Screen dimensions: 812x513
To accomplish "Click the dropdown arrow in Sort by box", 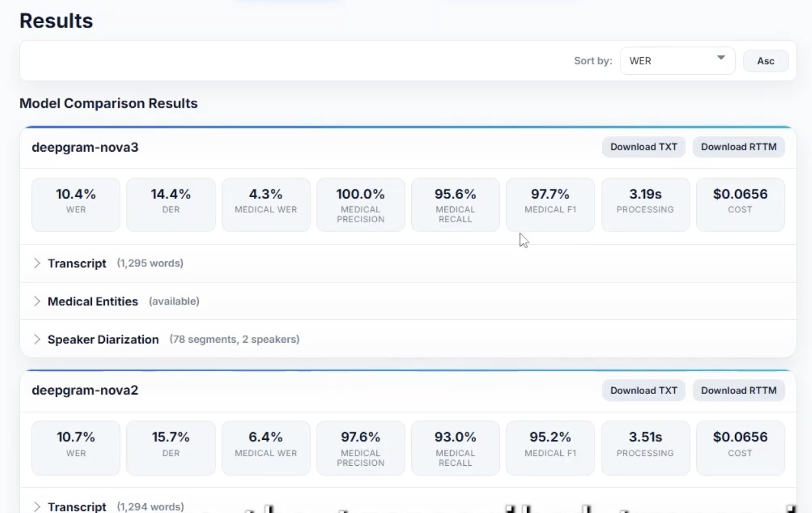I will coord(721,58).
